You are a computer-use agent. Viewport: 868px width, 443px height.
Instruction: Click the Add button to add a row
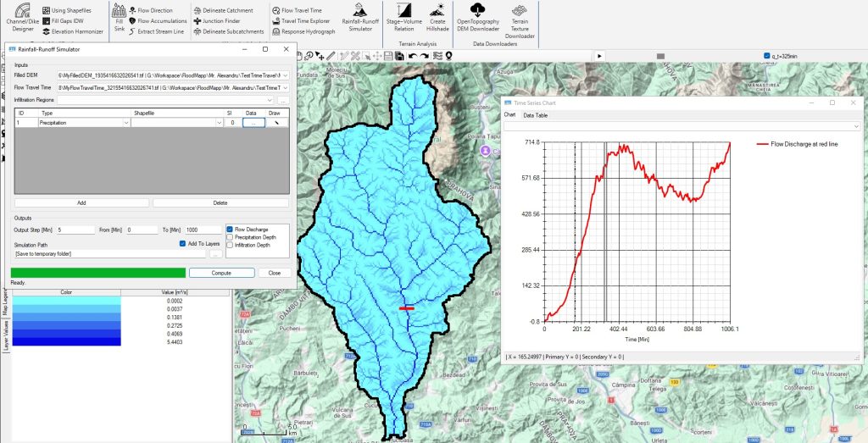coord(82,203)
